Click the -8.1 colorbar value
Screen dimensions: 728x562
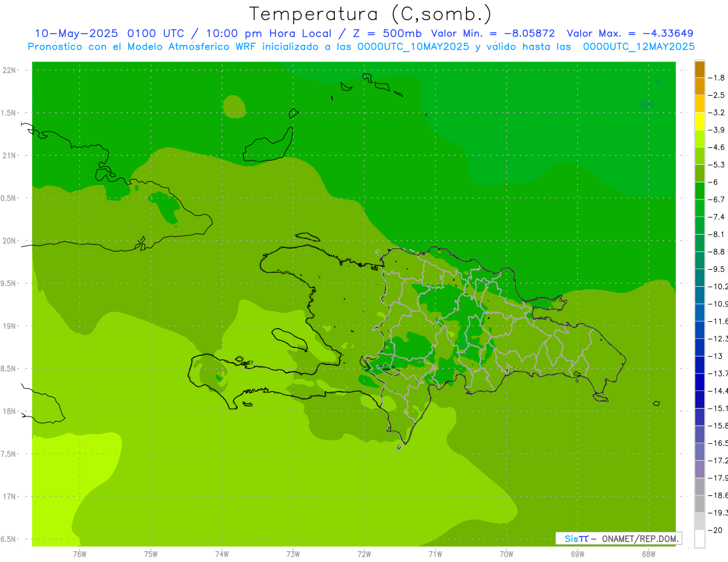click(716, 234)
